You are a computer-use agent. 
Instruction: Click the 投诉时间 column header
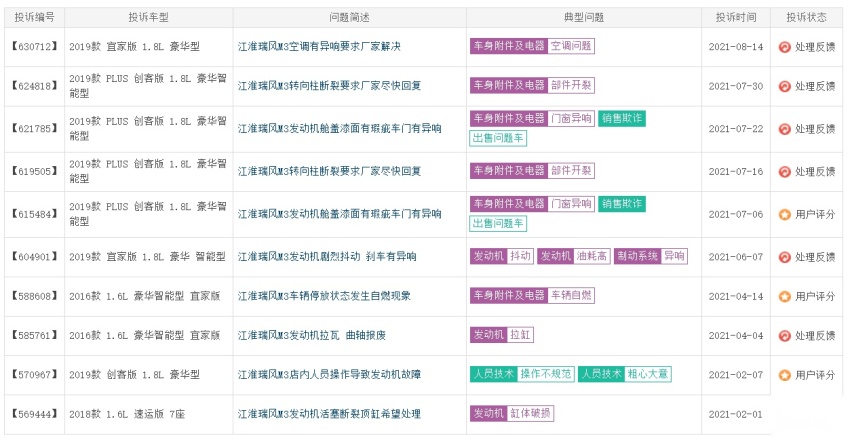pos(736,17)
